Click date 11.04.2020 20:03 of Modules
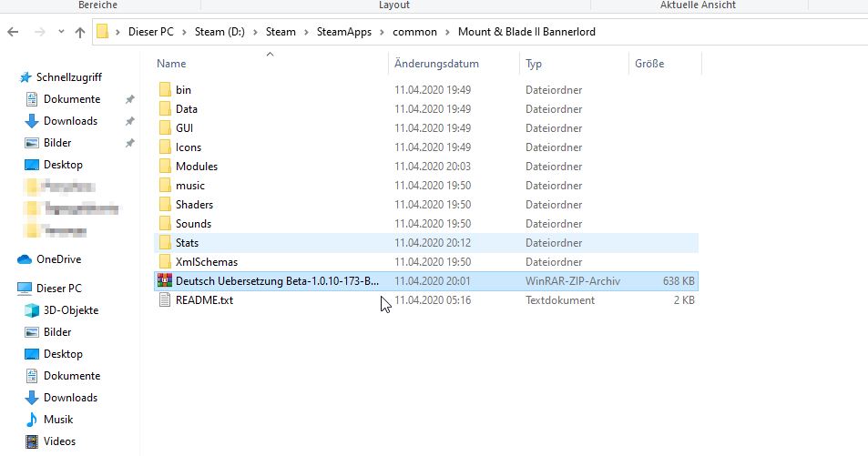Image resolution: width=868 pixels, height=456 pixels. pos(433,166)
